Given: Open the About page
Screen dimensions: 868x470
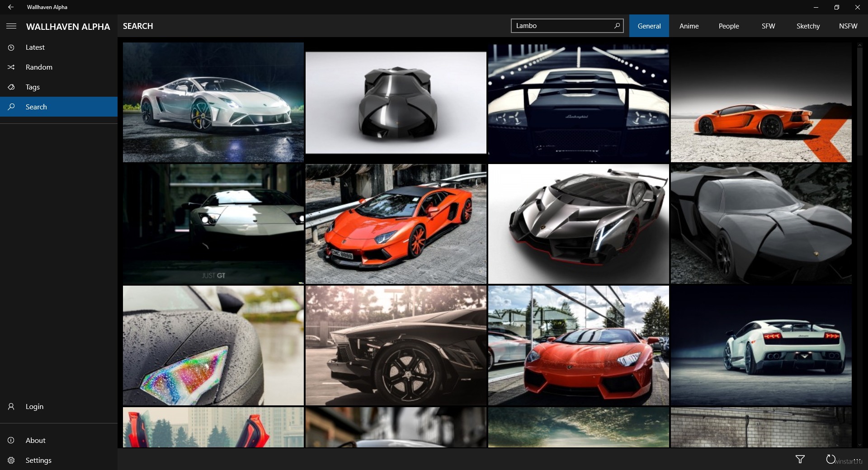Looking at the screenshot, I should coord(59,440).
